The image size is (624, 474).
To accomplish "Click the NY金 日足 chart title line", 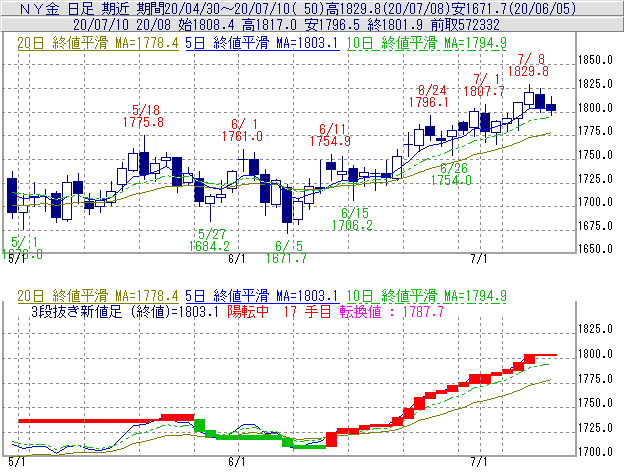I will [x=298, y=8].
